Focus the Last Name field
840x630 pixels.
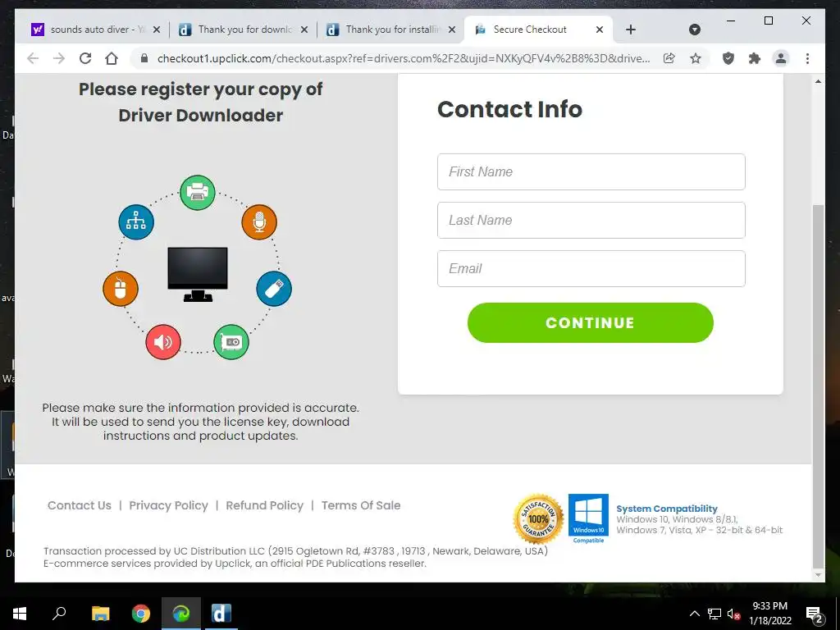(x=591, y=220)
